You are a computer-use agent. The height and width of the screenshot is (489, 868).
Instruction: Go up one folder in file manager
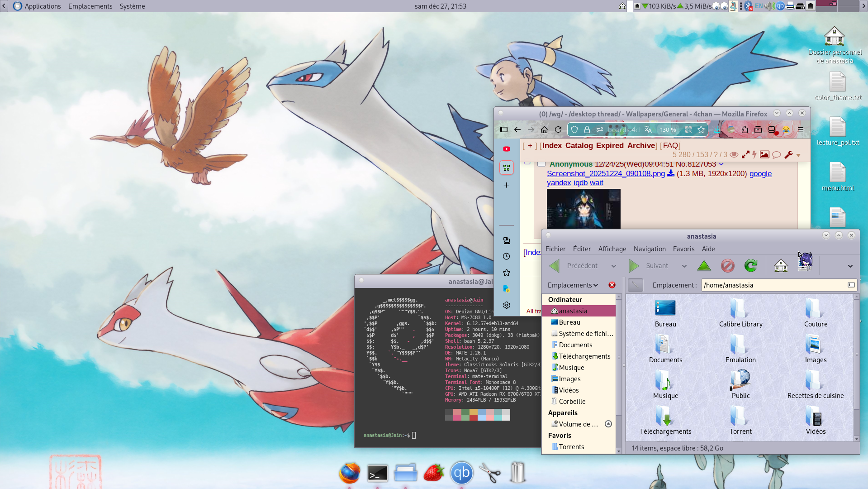click(704, 266)
